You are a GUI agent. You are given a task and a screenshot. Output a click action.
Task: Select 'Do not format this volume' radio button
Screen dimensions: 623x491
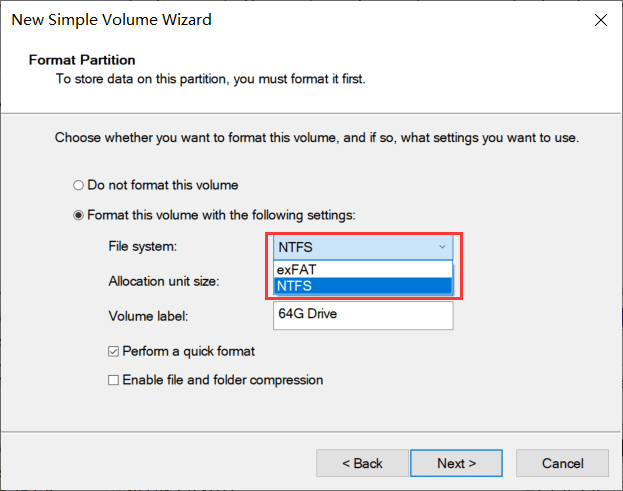click(79, 185)
